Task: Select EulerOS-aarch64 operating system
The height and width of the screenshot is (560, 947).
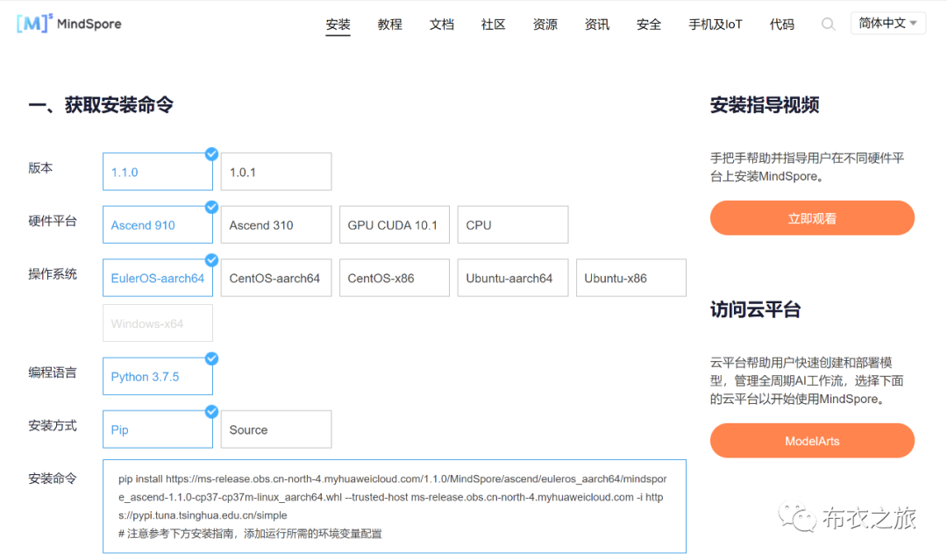Action: 158,278
